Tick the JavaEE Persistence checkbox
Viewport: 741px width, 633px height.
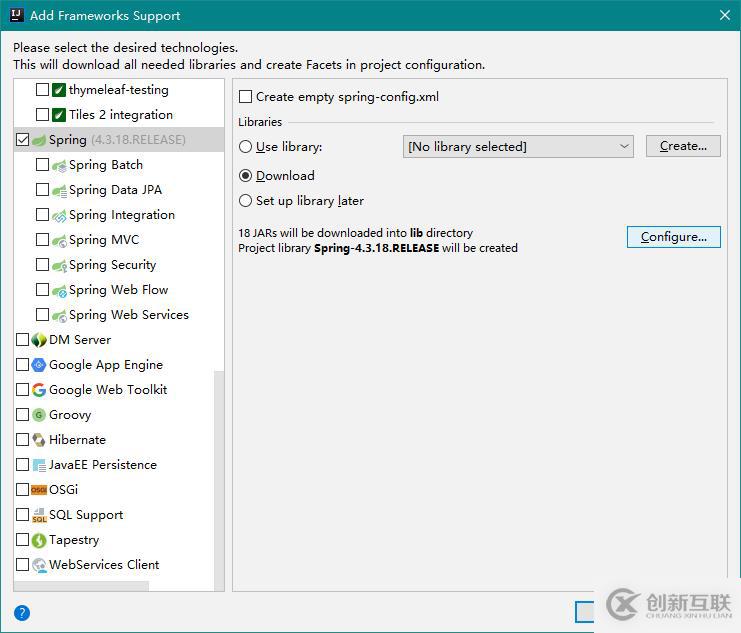click(22, 465)
